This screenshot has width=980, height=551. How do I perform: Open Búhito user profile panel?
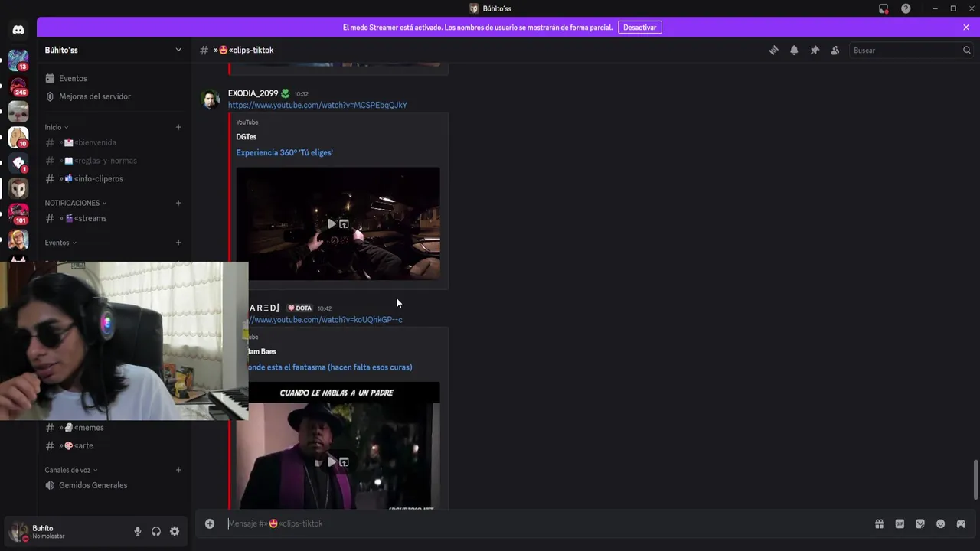tap(46, 531)
